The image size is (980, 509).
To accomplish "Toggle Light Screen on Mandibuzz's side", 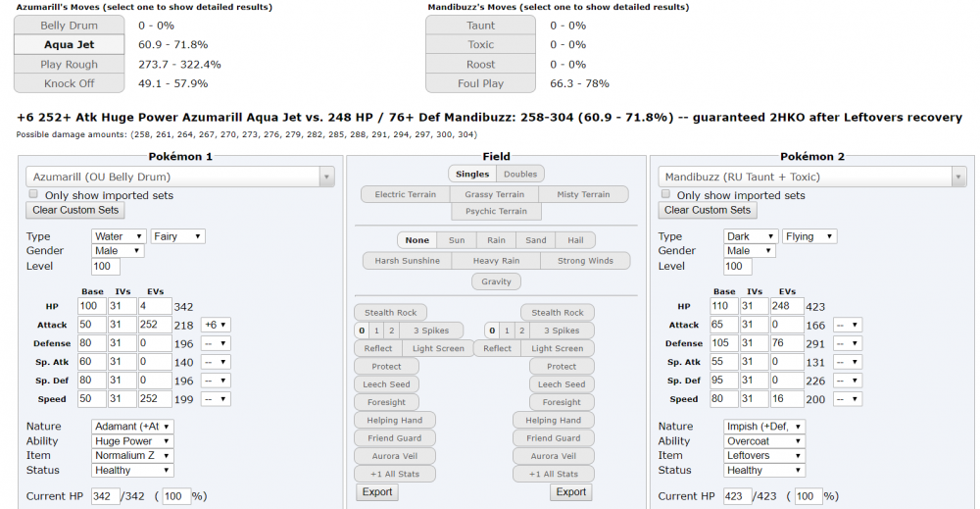I will 557,348.
